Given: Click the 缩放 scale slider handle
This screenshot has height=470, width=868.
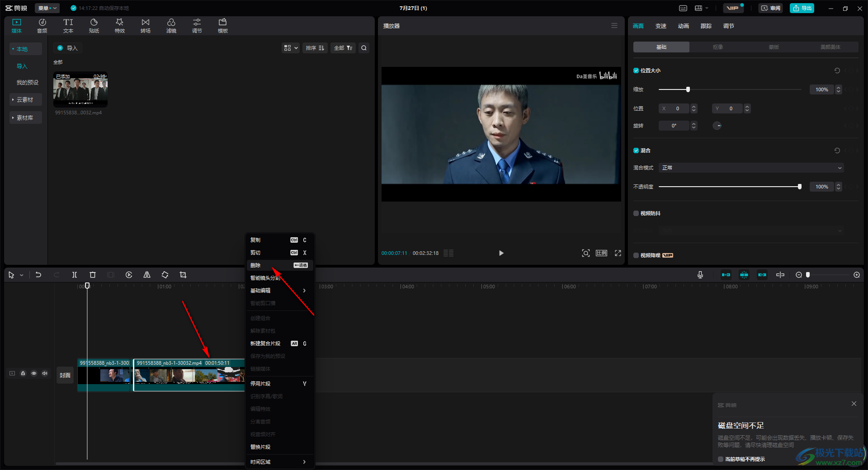Looking at the screenshot, I should tap(688, 89).
